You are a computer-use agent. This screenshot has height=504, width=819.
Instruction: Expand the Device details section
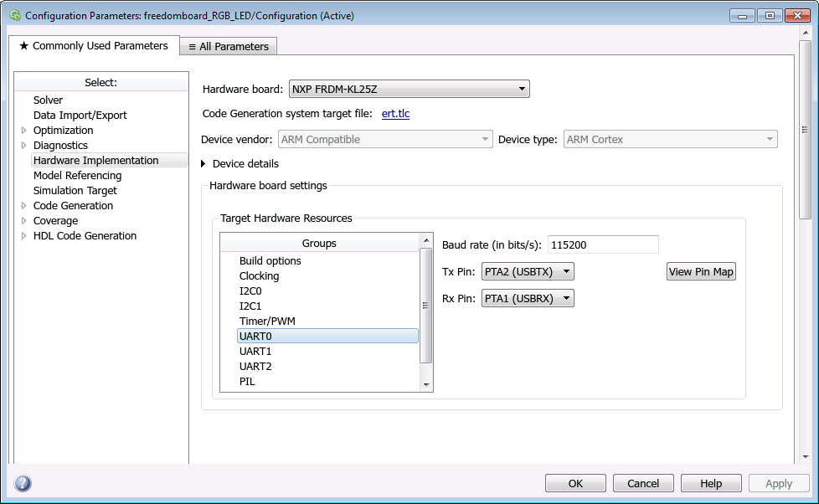(x=203, y=164)
